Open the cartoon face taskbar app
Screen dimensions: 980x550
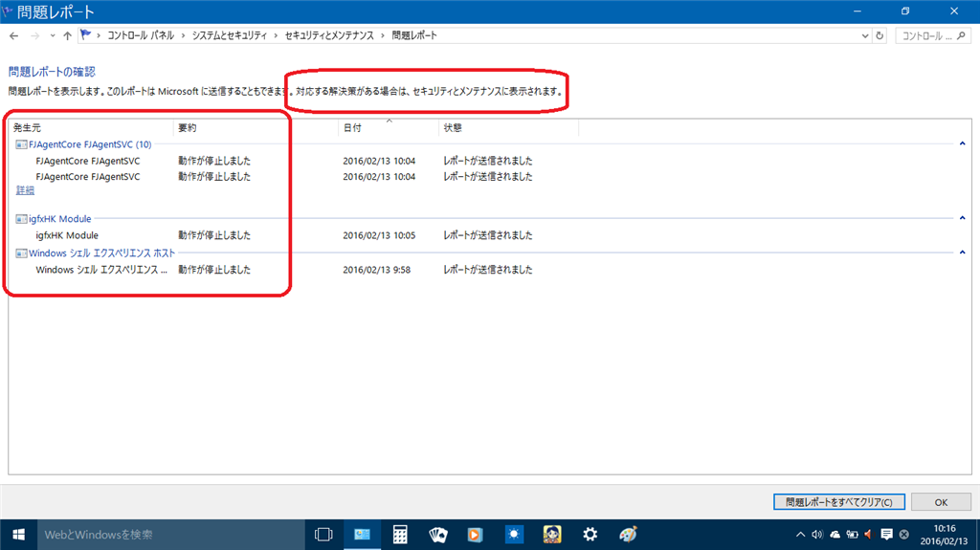[x=552, y=535]
